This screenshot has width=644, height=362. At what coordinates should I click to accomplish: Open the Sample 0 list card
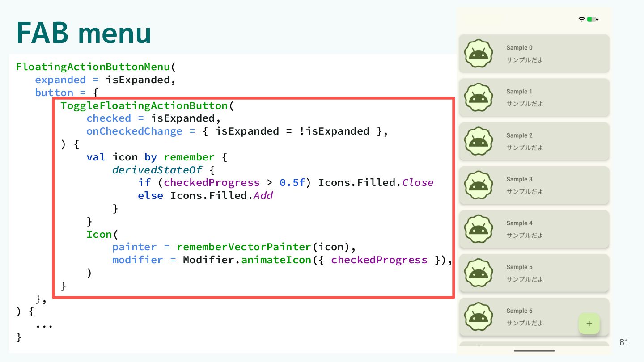pyautogui.click(x=534, y=54)
